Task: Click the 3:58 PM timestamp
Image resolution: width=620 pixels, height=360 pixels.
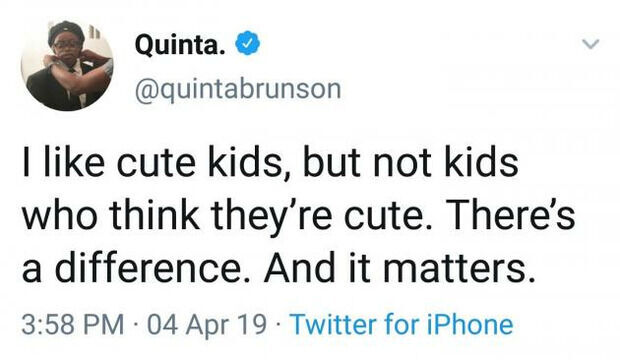Action: pyautogui.click(x=72, y=324)
